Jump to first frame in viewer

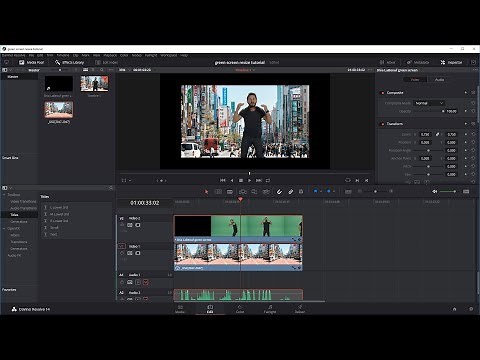pos(223,180)
